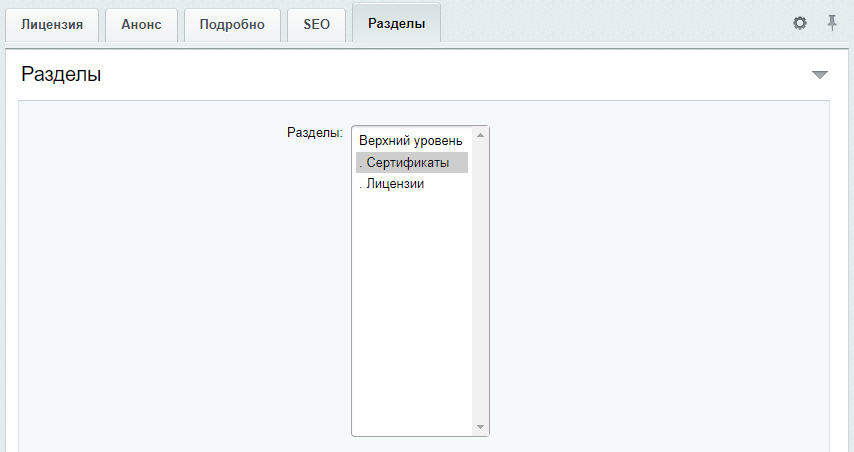The width and height of the screenshot is (854, 452).
Task: Choose Верхний уровень in sections list
Action: pyautogui.click(x=412, y=141)
